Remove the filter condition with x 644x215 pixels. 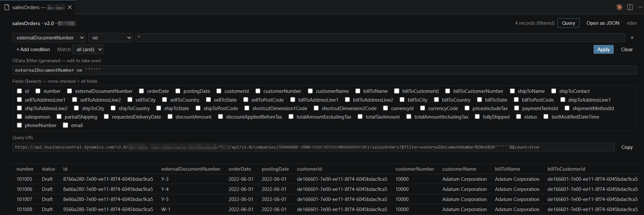(632, 38)
